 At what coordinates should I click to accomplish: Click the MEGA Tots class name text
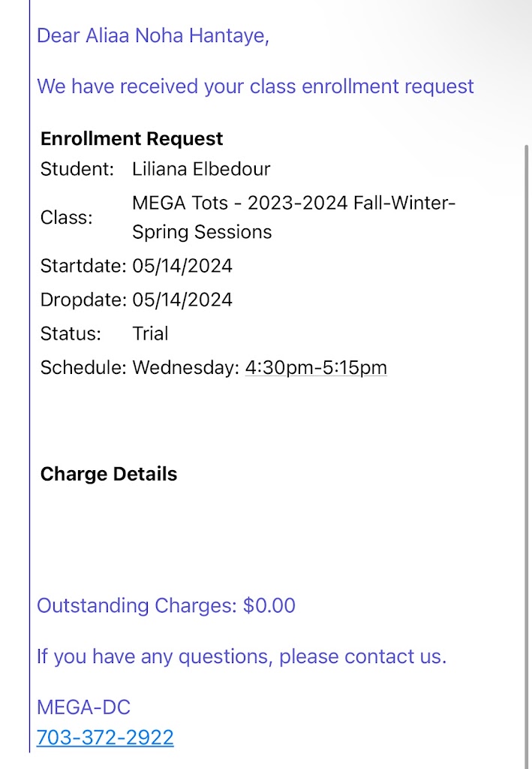click(x=294, y=217)
